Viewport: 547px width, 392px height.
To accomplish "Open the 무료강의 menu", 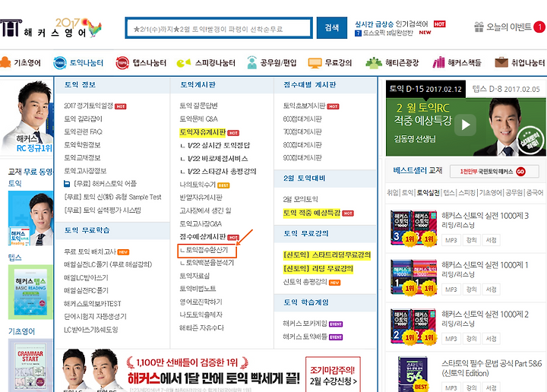I will (338, 63).
